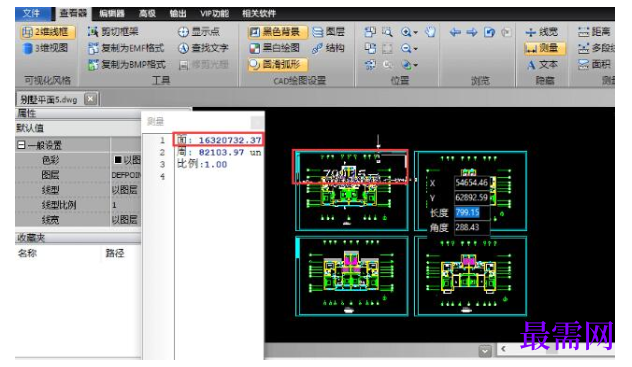This screenshot has height=367, width=632.
Task: Toggle the Measure (测量) panel button
Action: (x=545, y=48)
